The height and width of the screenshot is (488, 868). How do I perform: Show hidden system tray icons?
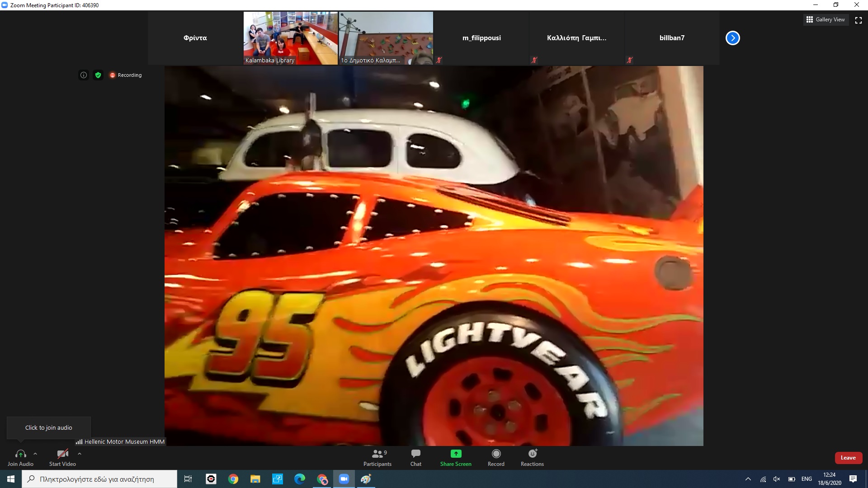point(748,479)
